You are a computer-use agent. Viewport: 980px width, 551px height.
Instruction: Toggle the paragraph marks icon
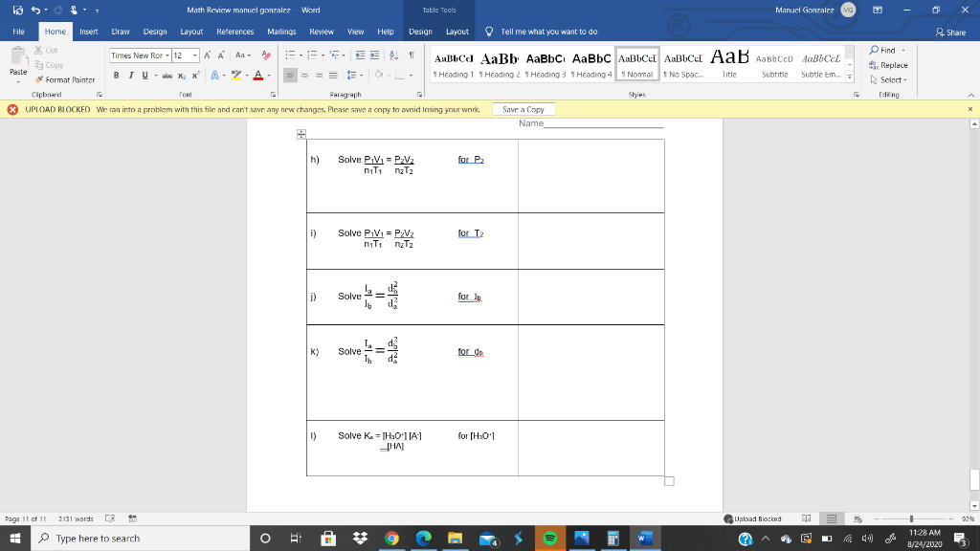click(x=412, y=55)
